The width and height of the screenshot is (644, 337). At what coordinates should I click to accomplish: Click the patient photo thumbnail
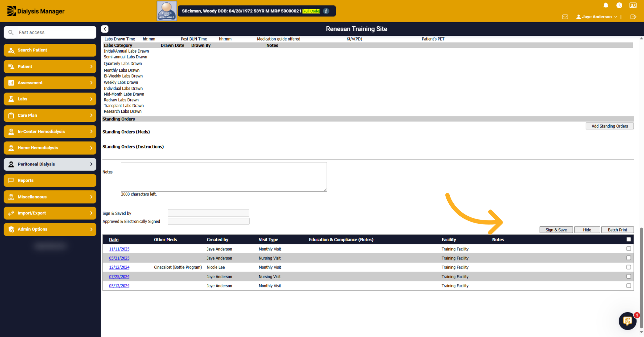pyautogui.click(x=167, y=11)
